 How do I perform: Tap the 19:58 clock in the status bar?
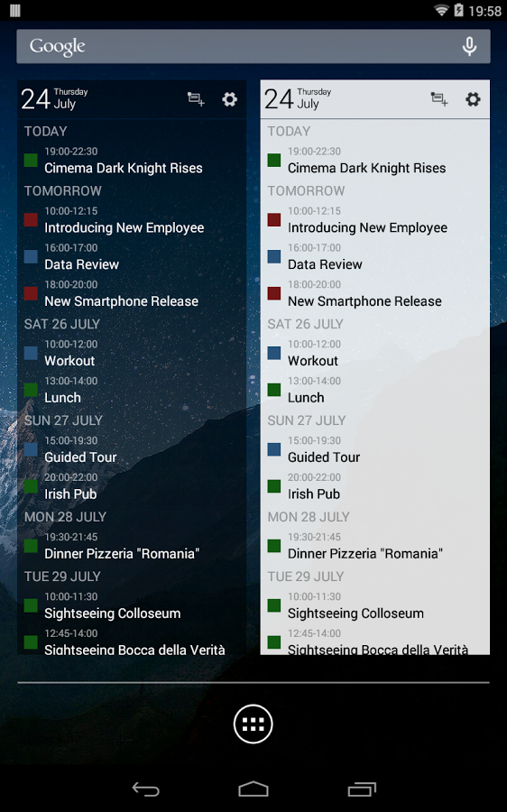pyautogui.click(x=484, y=11)
